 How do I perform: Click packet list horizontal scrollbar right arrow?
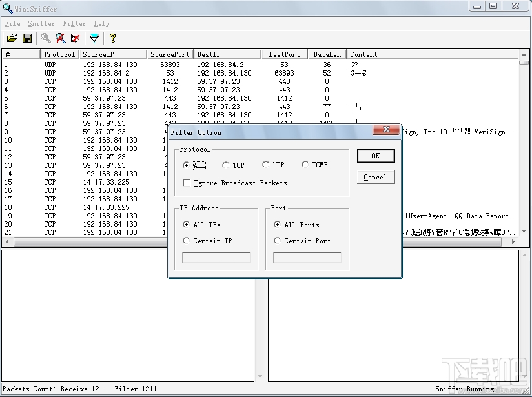point(513,241)
